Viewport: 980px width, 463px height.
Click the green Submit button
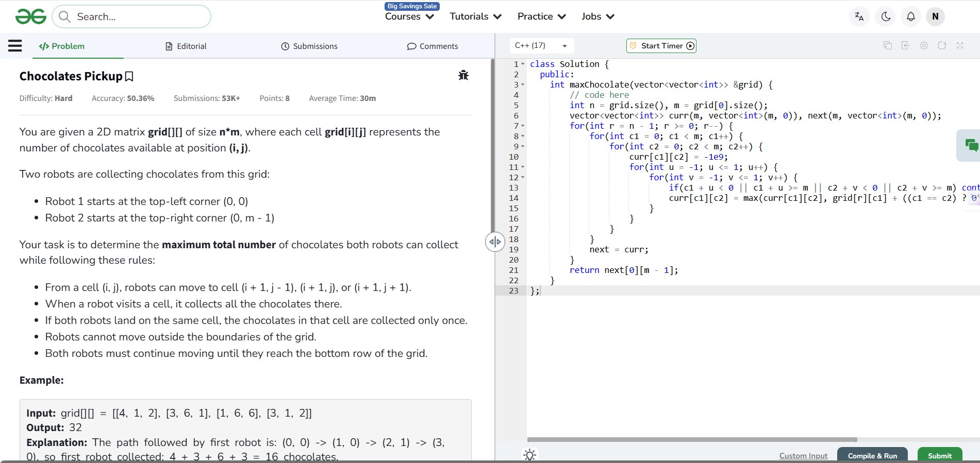939,455
